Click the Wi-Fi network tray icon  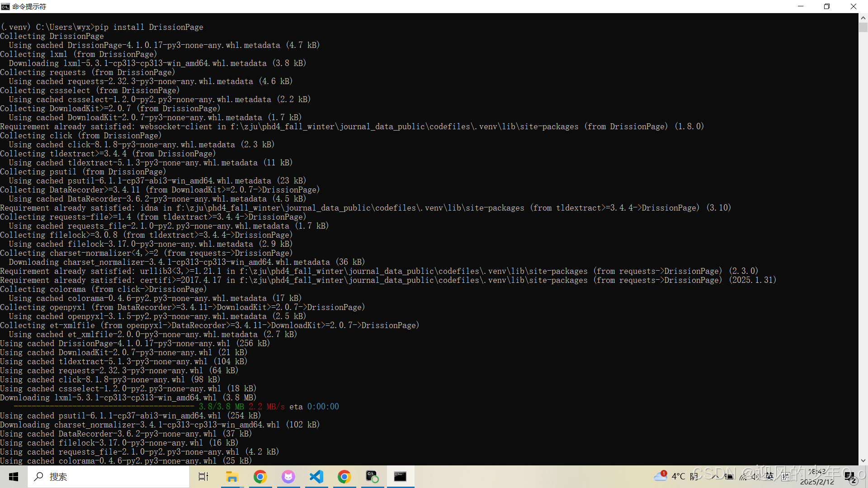point(744,477)
